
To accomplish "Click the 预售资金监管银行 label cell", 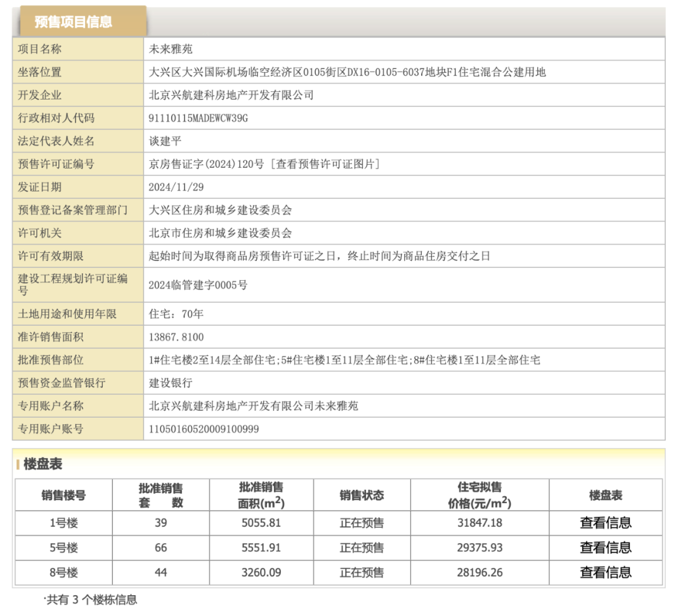I will tap(78, 383).
